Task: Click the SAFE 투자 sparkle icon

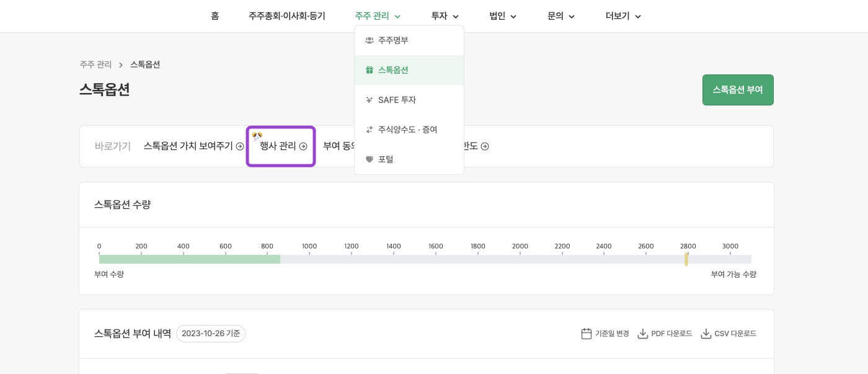Action: click(370, 100)
